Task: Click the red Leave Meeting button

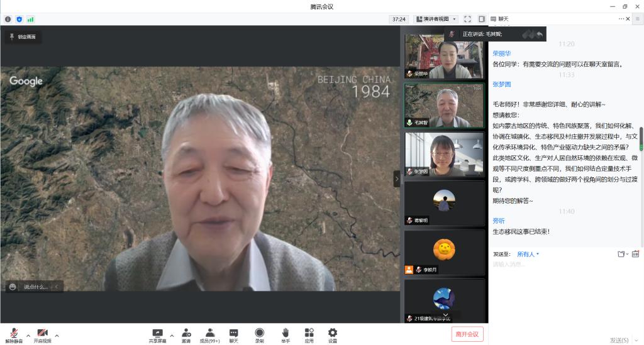Action: [467, 334]
